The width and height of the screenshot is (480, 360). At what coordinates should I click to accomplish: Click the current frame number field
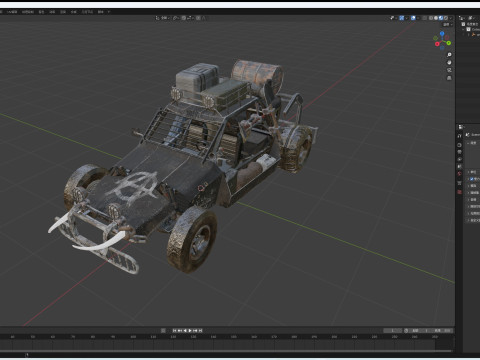tap(392, 331)
